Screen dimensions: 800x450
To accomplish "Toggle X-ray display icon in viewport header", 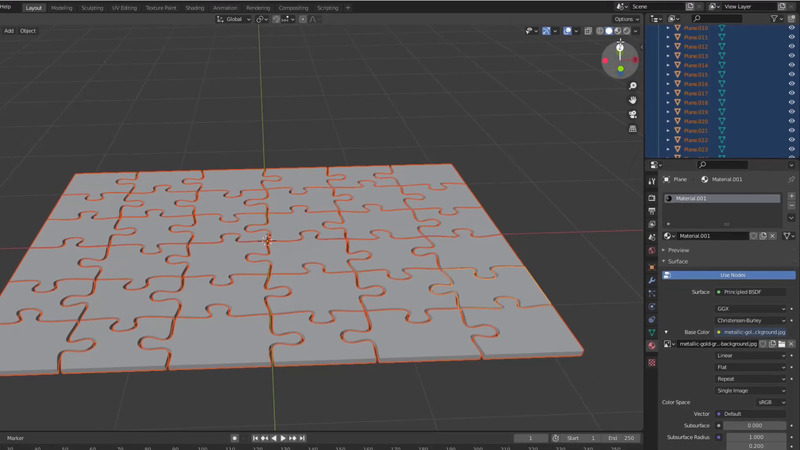I will [588, 31].
